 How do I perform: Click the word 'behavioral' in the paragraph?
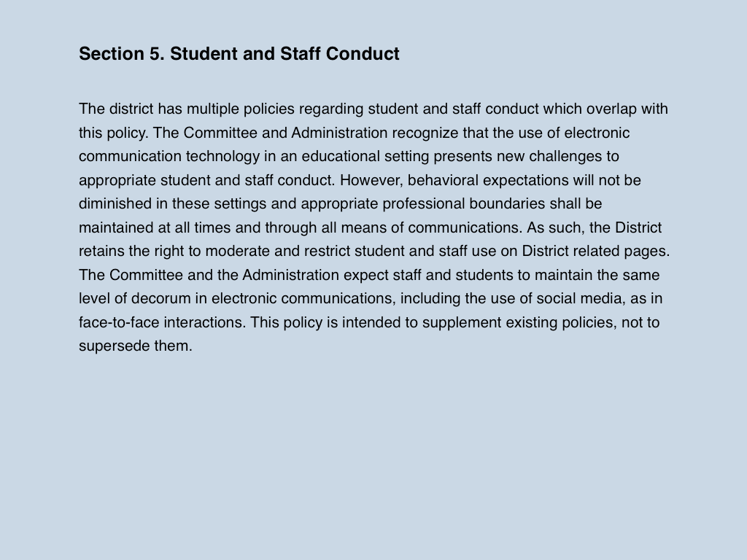pos(443,181)
